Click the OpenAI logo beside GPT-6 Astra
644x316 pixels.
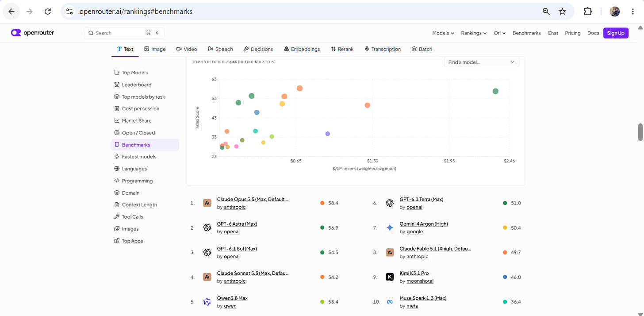click(x=207, y=227)
